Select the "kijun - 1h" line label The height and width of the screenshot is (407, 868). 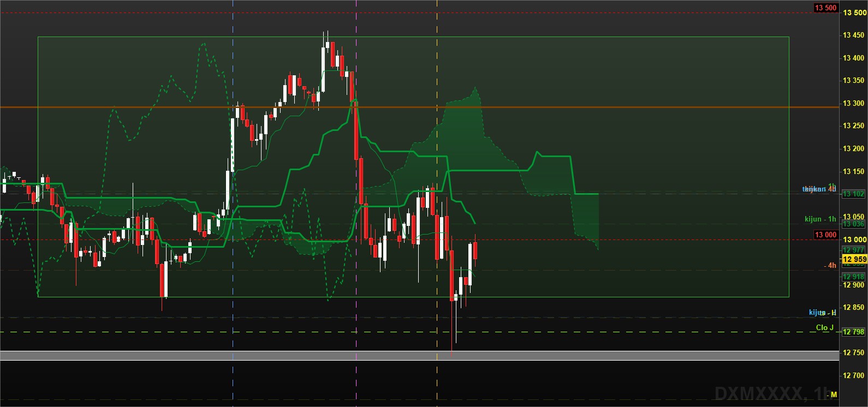pyautogui.click(x=820, y=219)
